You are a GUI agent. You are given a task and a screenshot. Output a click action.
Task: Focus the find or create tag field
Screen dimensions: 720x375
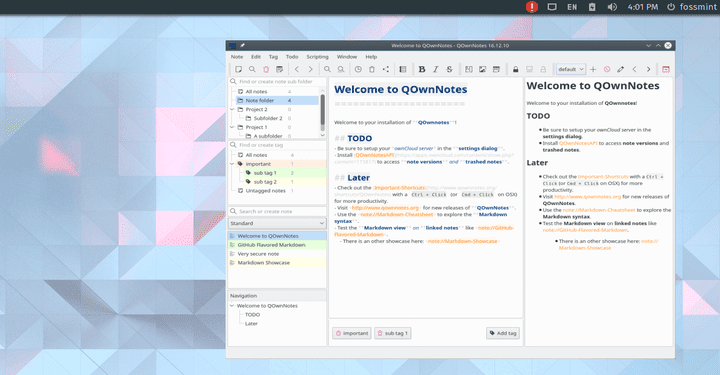click(277, 145)
